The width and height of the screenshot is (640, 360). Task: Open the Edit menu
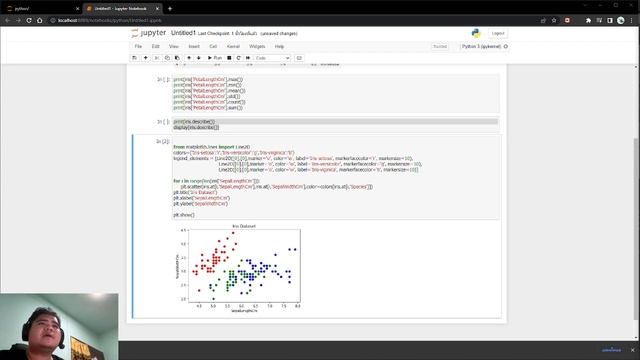[x=156, y=47]
